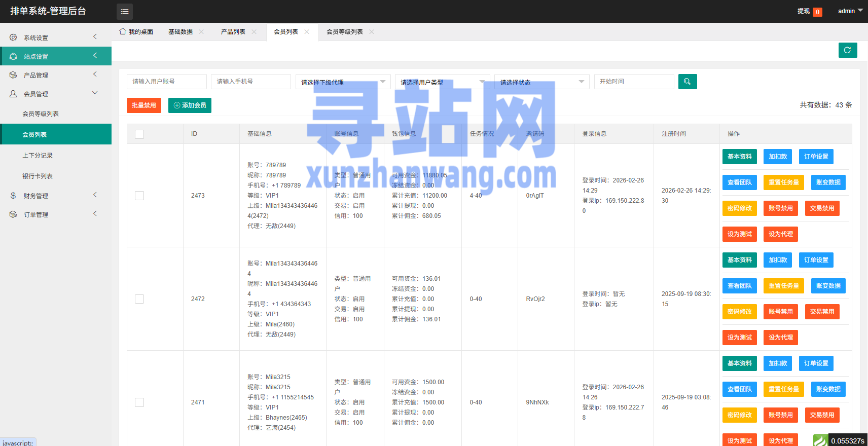Open the home desktop tab icon

click(123, 31)
